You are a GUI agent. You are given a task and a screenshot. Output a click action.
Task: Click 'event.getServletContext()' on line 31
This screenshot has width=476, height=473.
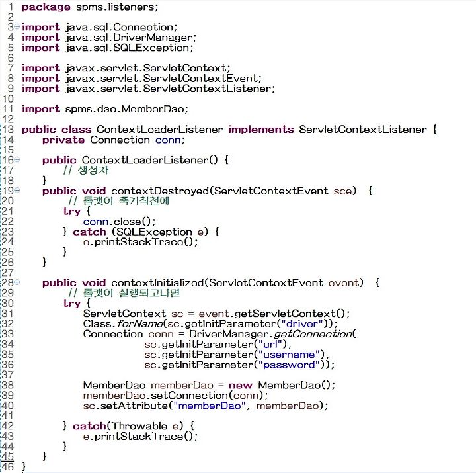272,314
